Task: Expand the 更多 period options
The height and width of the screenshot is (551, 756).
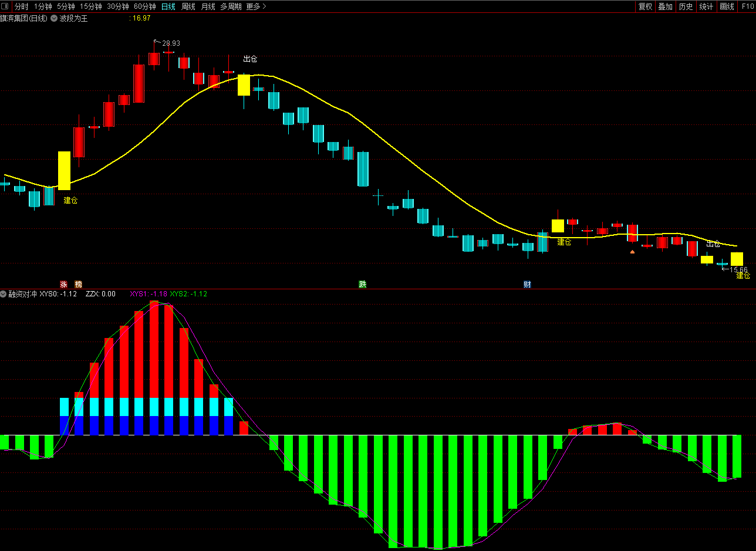Action: pos(256,6)
